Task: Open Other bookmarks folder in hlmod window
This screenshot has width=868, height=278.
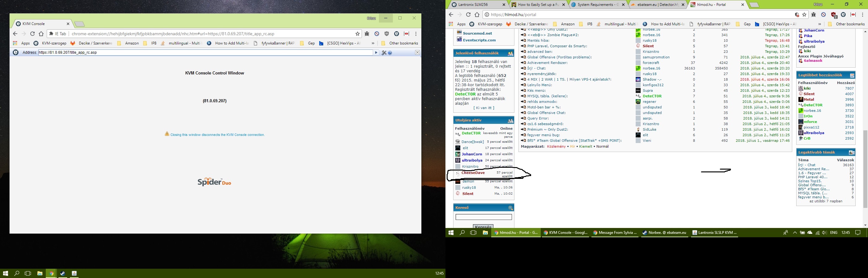Action: click(846, 24)
